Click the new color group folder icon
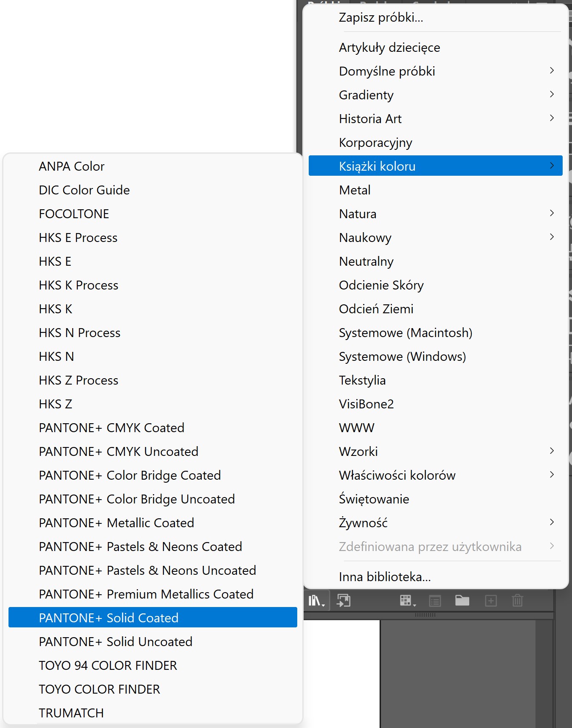The image size is (572, 728). (462, 600)
